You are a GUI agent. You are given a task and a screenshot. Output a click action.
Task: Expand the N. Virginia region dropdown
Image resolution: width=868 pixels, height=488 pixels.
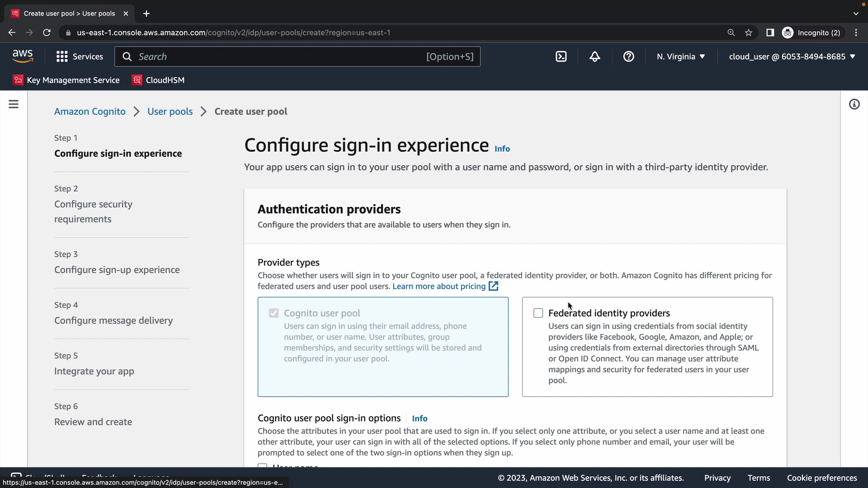(681, 56)
